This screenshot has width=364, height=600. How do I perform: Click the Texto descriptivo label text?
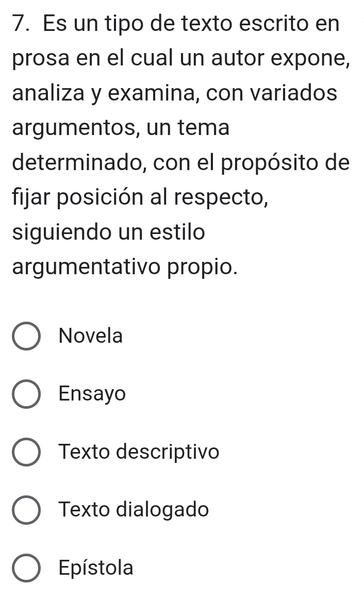(x=139, y=452)
